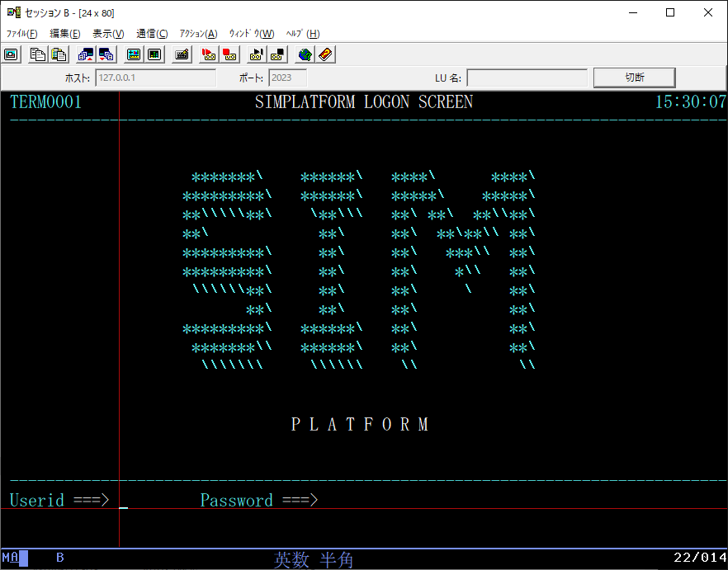Image resolution: width=728 pixels, height=570 pixels.
Task: Open the Display setup icon
Action: click(x=134, y=54)
